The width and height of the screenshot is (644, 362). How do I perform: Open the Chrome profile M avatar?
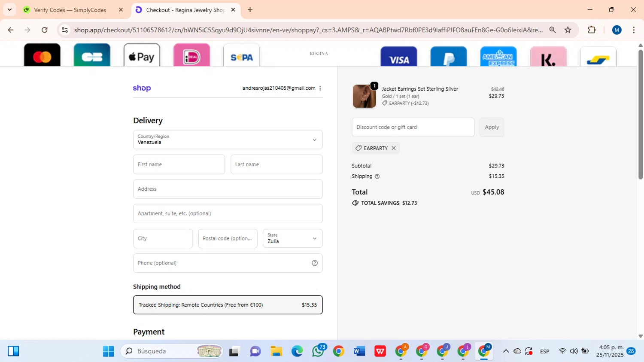(x=617, y=30)
